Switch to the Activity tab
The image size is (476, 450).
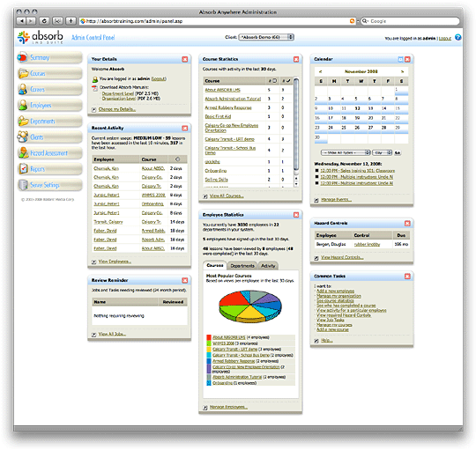268,266
